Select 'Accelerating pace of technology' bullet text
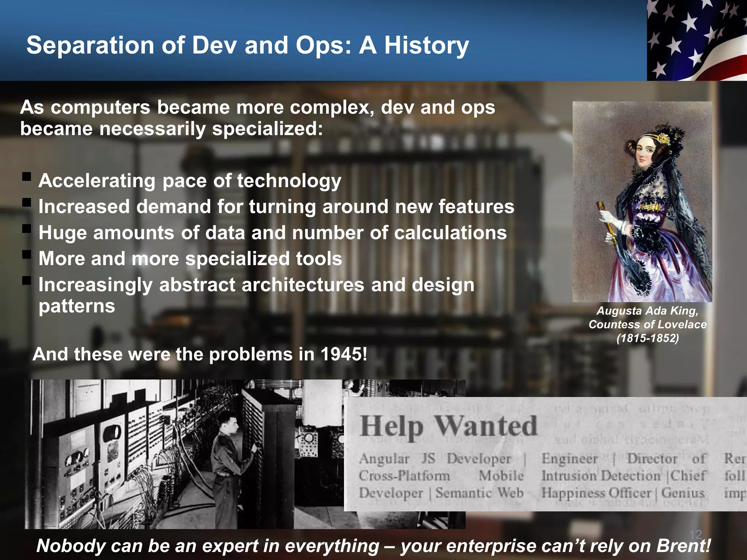Screen dimensions: 747x560 [x=190, y=181]
